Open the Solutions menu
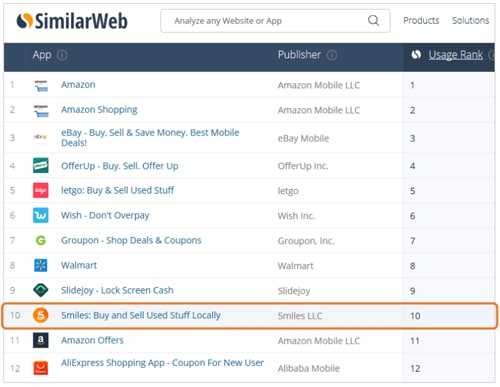 coord(470,21)
